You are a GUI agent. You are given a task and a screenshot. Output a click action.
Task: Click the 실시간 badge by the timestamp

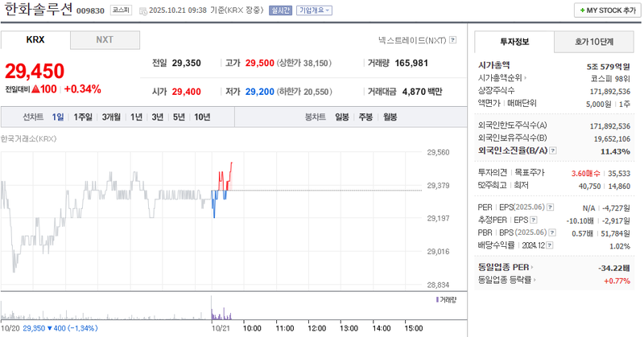click(282, 11)
